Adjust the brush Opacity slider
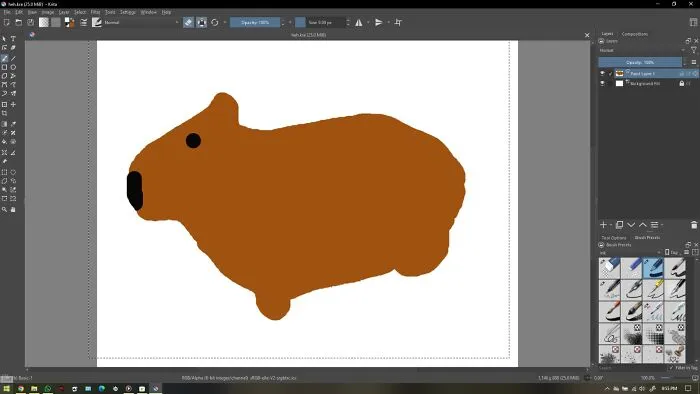The image size is (700, 394). pos(255,22)
